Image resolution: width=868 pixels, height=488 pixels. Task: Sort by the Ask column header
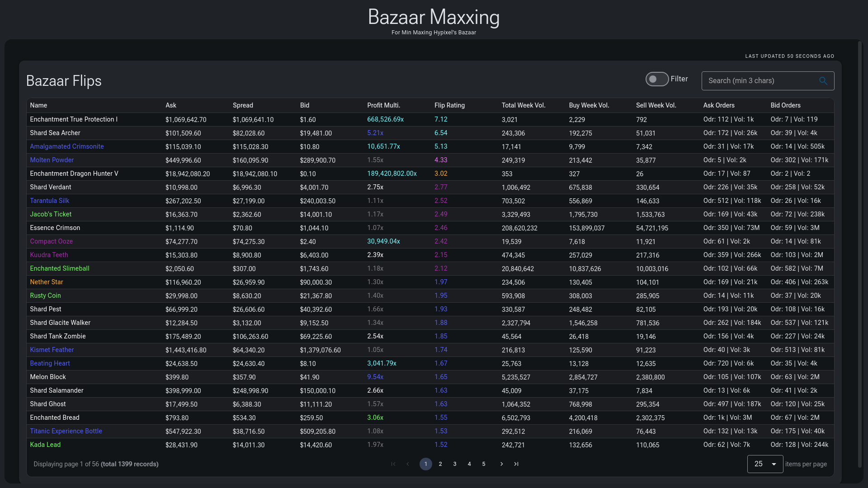[x=171, y=105]
